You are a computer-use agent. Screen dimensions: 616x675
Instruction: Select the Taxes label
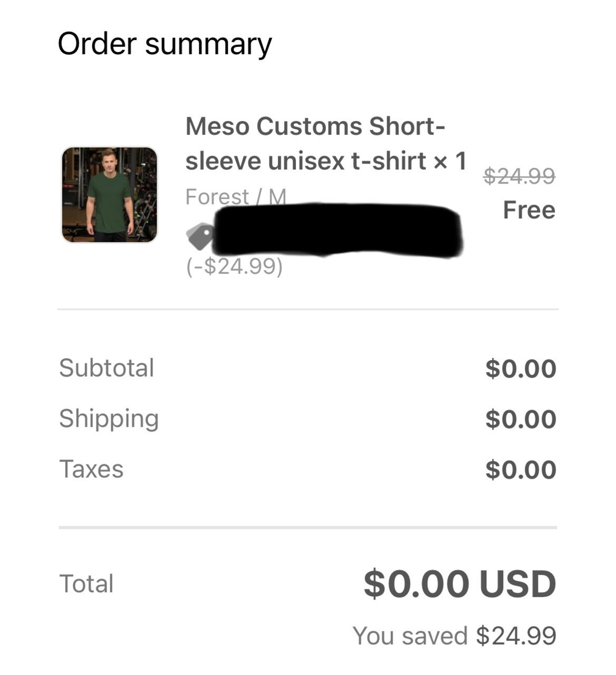point(91,469)
